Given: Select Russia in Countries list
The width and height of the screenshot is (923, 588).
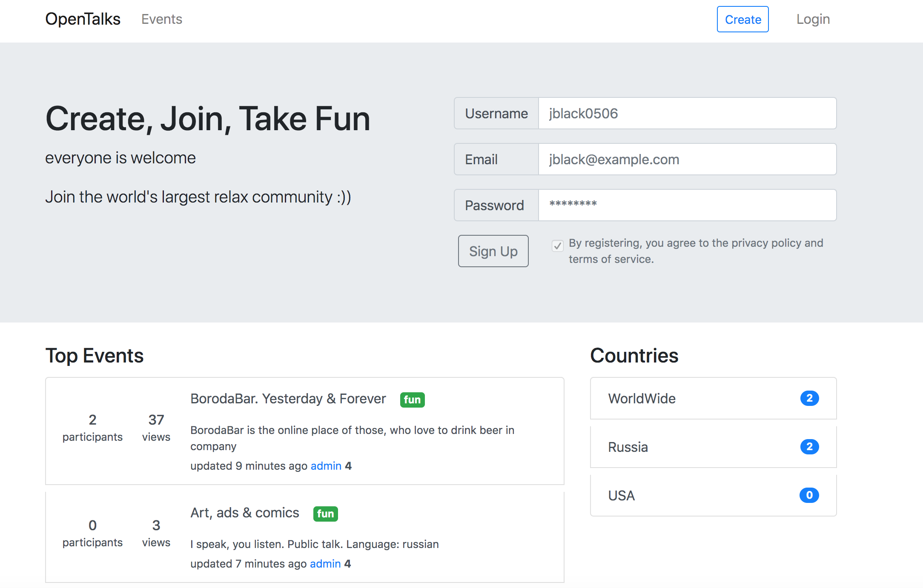Looking at the screenshot, I should [x=628, y=447].
